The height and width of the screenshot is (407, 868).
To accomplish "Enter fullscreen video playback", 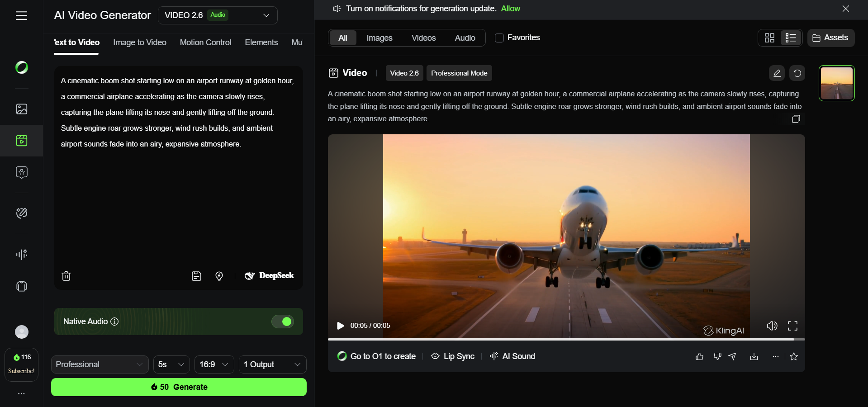I will pyautogui.click(x=793, y=326).
